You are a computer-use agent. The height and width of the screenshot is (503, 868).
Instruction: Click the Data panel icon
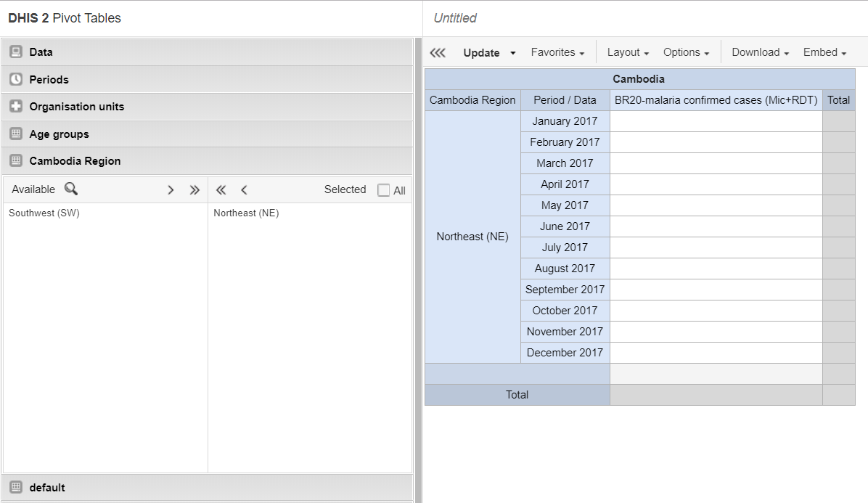pos(16,52)
